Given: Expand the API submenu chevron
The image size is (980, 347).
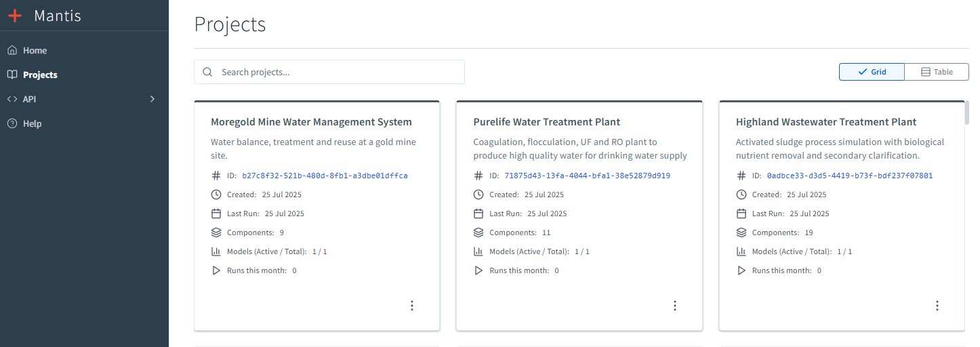Looking at the screenshot, I should [x=152, y=99].
